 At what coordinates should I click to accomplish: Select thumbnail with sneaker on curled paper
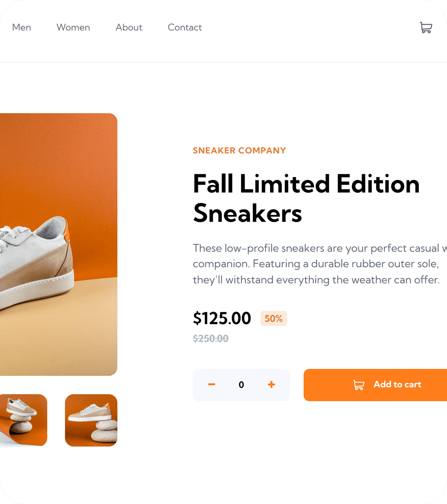[23, 420]
